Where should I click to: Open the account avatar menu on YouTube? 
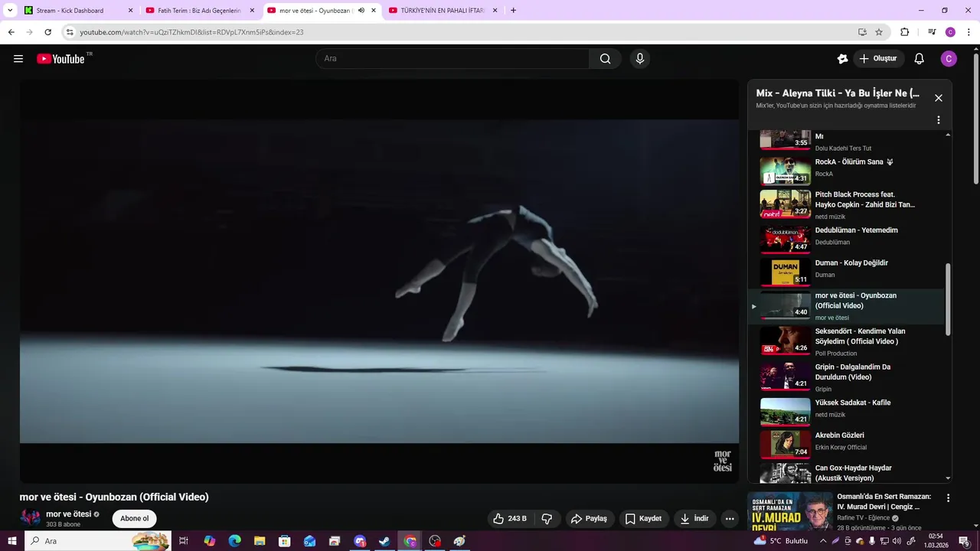click(x=949, y=59)
